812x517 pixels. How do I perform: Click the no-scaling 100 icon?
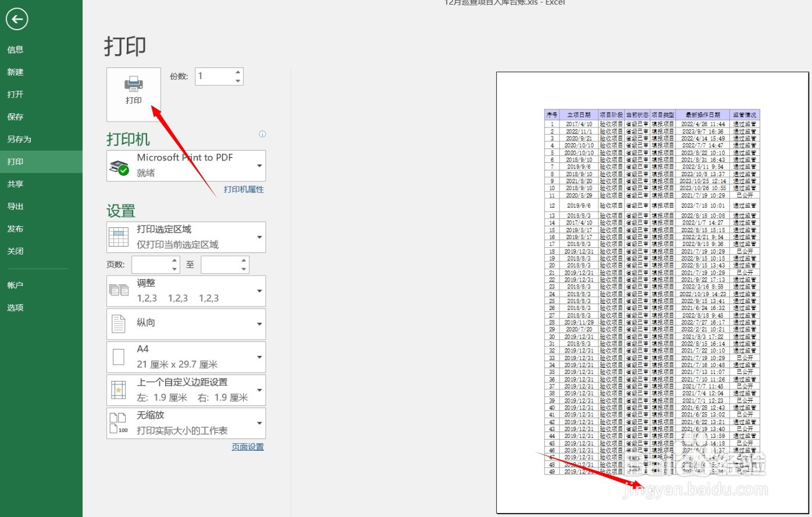click(119, 423)
